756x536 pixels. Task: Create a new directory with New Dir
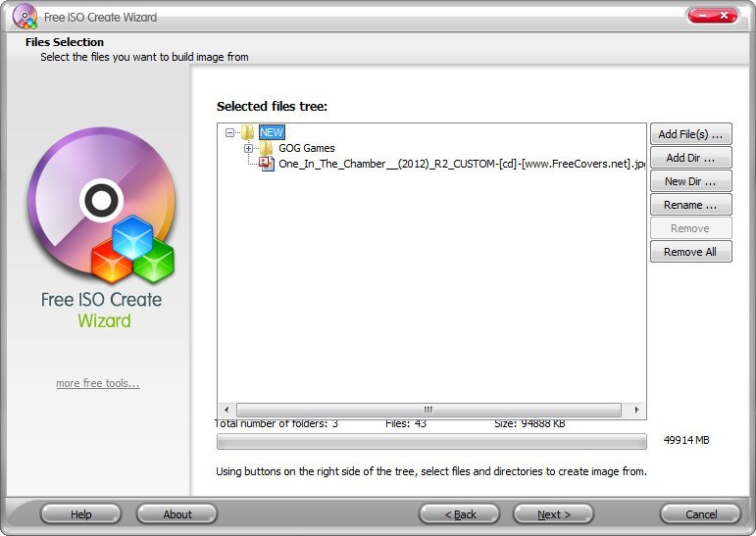[691, 181]
